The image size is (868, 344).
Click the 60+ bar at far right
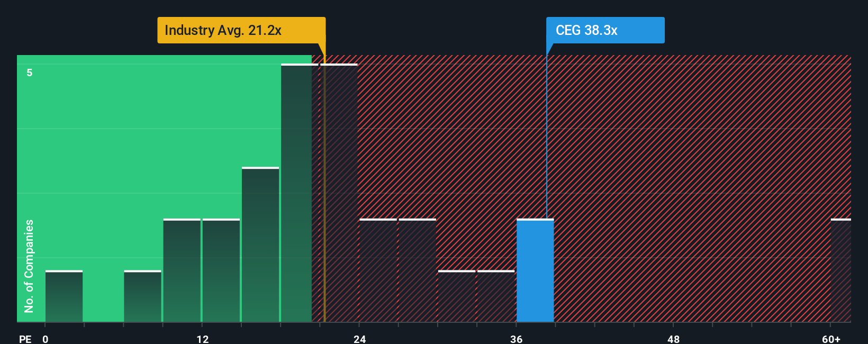point(841,270)
